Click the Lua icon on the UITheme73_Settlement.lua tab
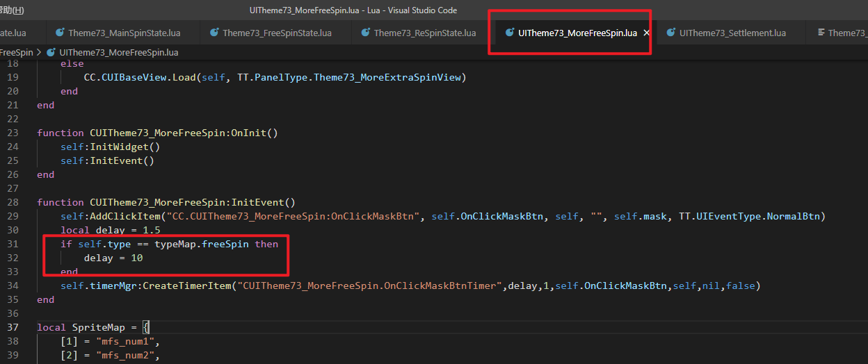 pyautogui.click(x=671, y=33)
